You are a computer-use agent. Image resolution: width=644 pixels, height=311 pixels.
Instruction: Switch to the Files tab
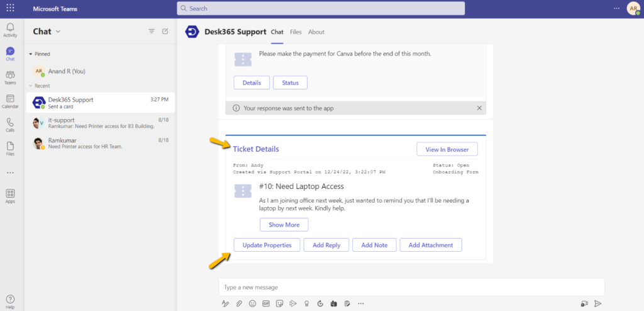point(296,31)
